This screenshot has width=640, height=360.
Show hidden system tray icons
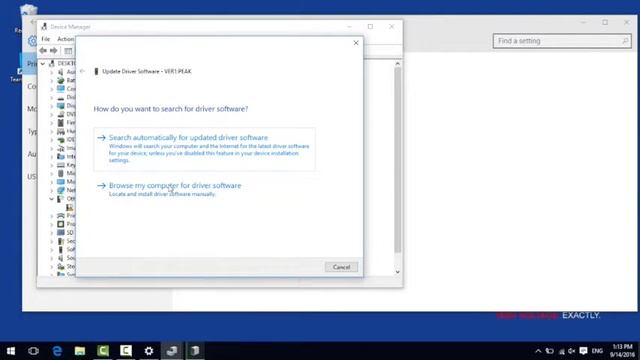click(x=538, y=351)
